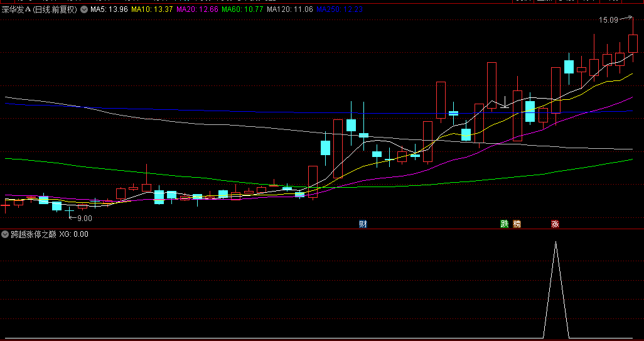Click the XG signal spike peak
Screen dimensions: 644x341
pyautogui.click(x=555, y=242)
